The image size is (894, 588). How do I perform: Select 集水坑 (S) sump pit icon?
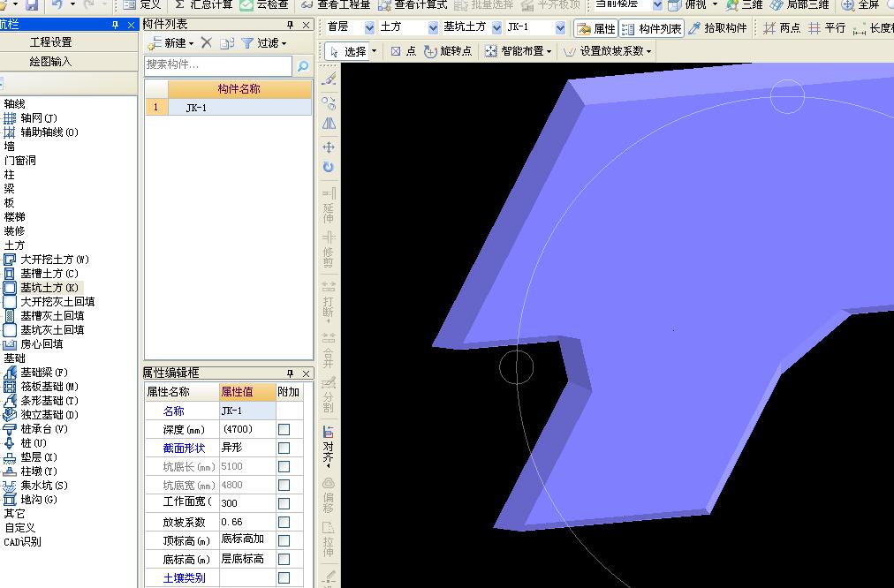[x=10, y=486]
